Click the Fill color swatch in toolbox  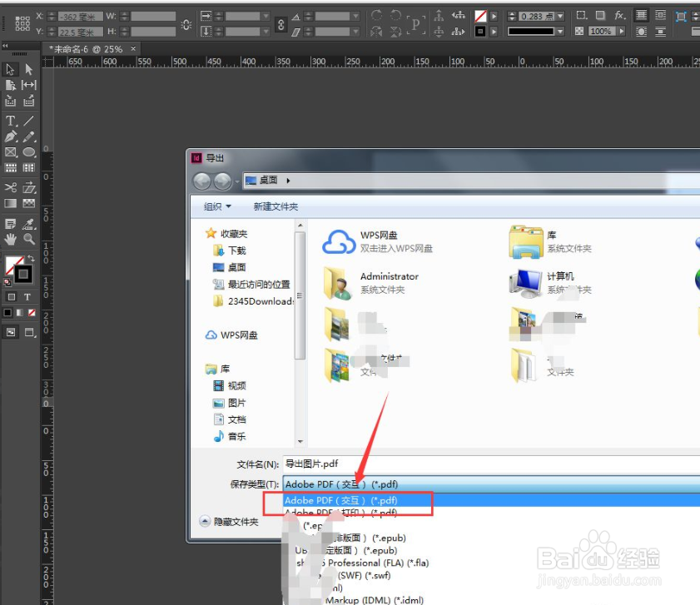point(13,265)
